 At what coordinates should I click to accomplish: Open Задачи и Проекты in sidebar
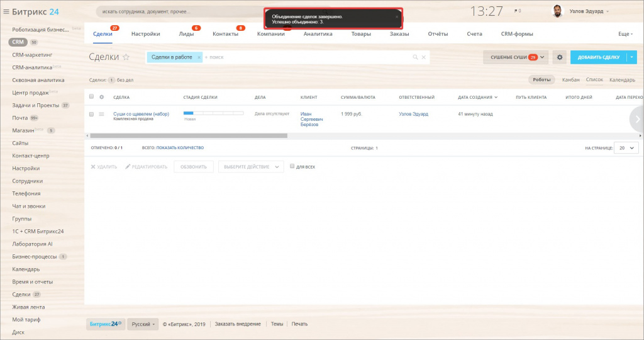pyautogui.click(x=36, y=105)
